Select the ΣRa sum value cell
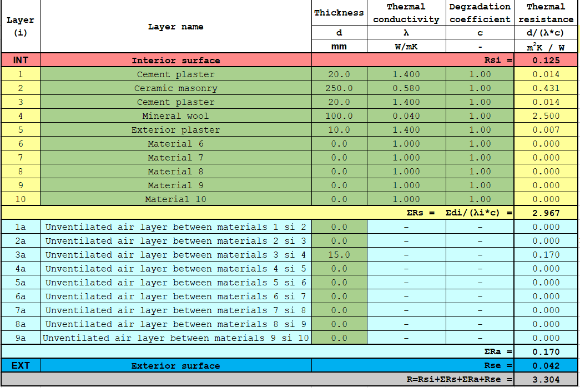580x392 pixels. pyautogui.click(x=546, y=351)
